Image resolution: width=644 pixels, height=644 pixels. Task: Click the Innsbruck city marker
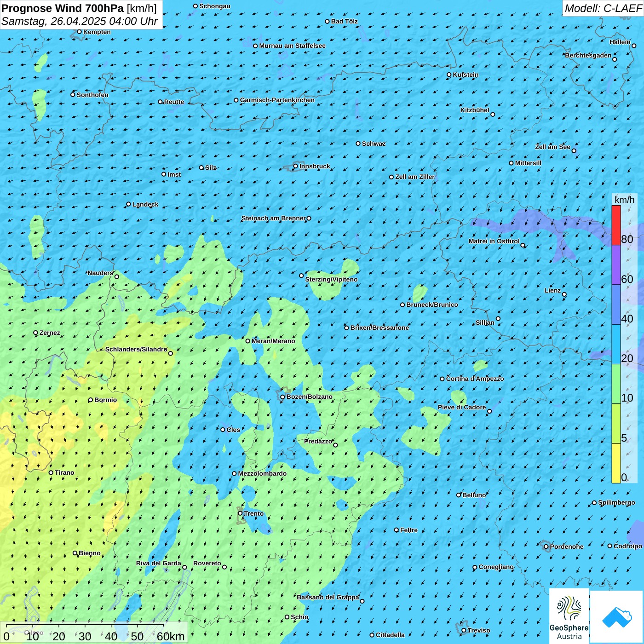(x=296, y=166)
